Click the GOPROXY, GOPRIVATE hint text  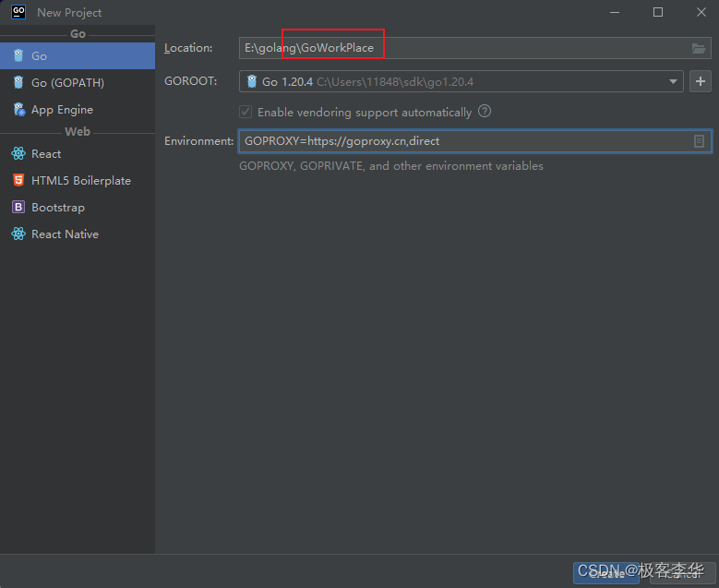click(391, 165)
